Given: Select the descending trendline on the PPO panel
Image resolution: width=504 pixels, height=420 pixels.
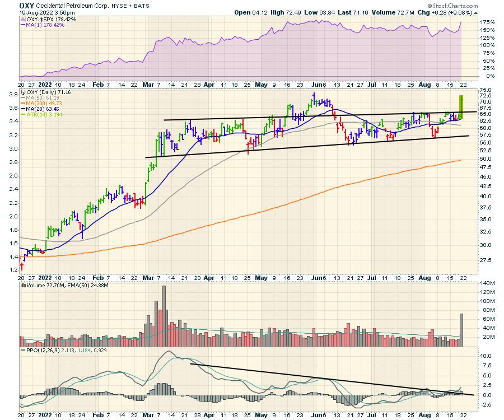Looking at the screenshot, I should click(x=330, y=380).
